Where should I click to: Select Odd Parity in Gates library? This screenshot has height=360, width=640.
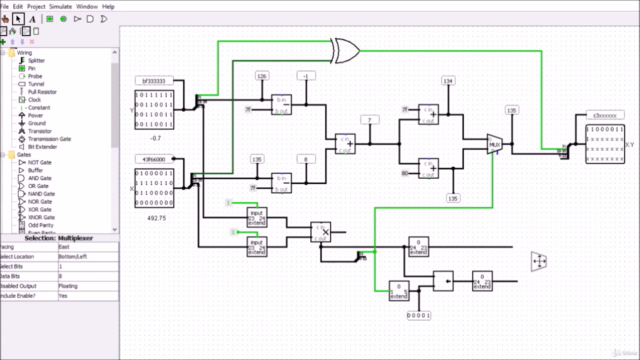point(41,225)
